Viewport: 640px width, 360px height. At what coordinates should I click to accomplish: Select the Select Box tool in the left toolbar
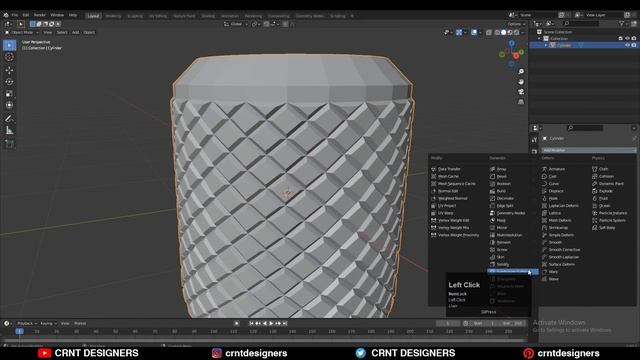(x=9, y=45)
